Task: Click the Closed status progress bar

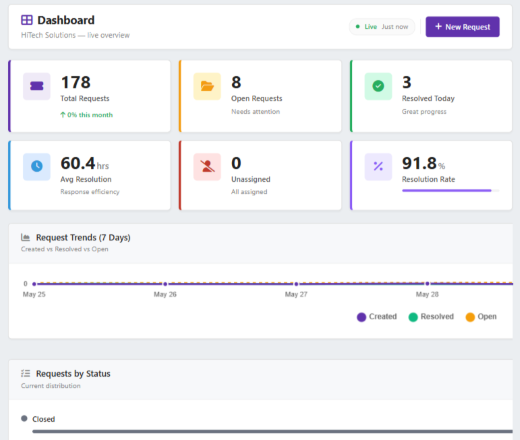Action: click(x=272, y=431)
